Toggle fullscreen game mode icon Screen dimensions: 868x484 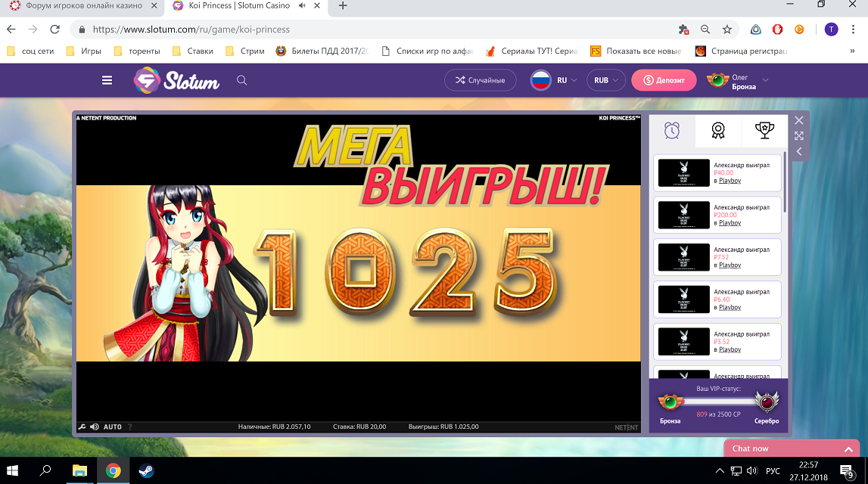pos(799,135)
